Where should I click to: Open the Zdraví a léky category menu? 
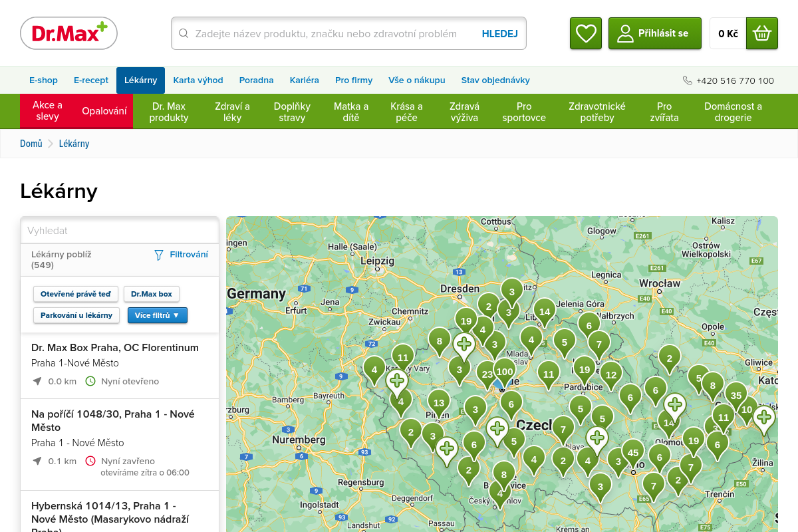tap(232, 112)
